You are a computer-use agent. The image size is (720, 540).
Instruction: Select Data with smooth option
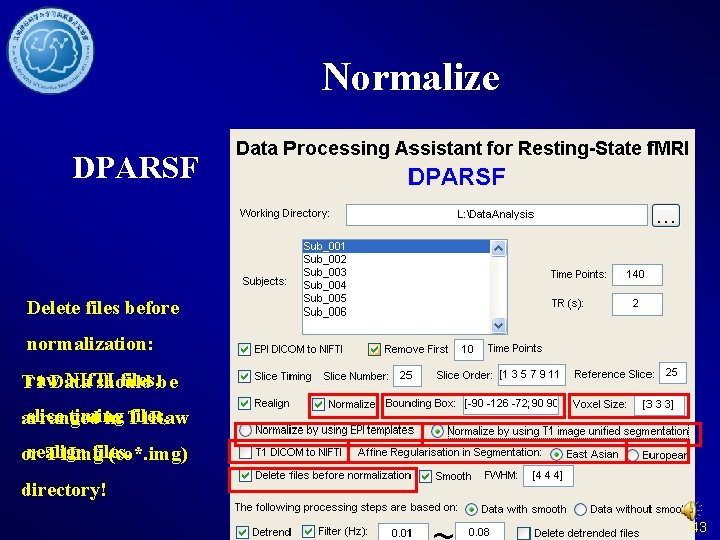coord(471,509)
